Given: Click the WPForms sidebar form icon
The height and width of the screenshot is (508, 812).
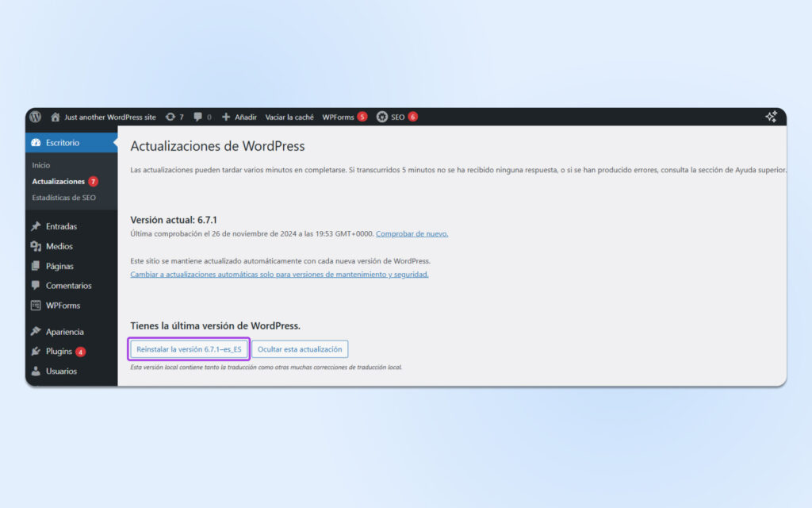Looking at the screenshot, I should click(36, 306).
